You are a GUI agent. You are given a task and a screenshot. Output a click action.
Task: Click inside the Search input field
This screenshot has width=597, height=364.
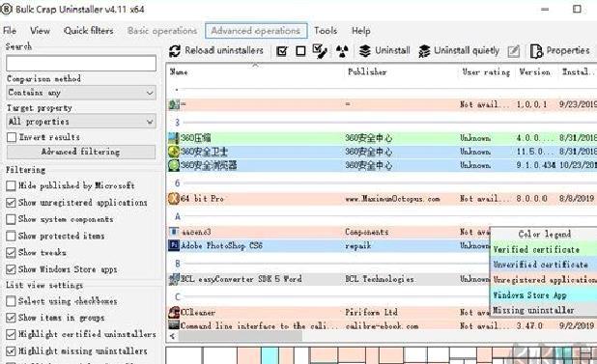81,63
